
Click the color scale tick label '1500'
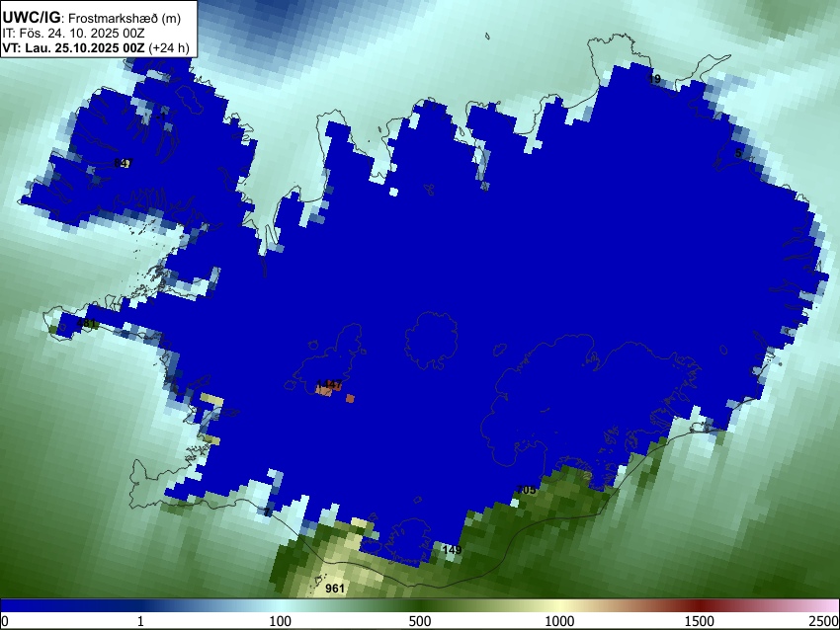[700, 621]
